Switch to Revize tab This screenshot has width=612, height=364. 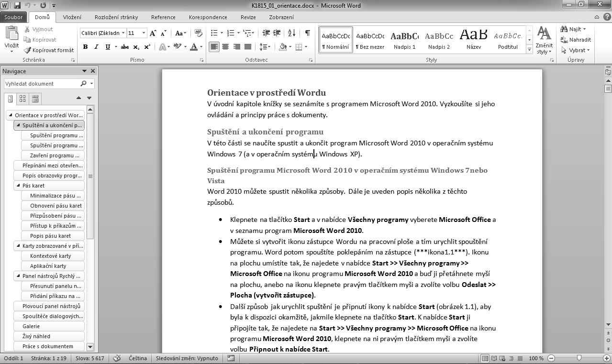(x=248, y=17)
